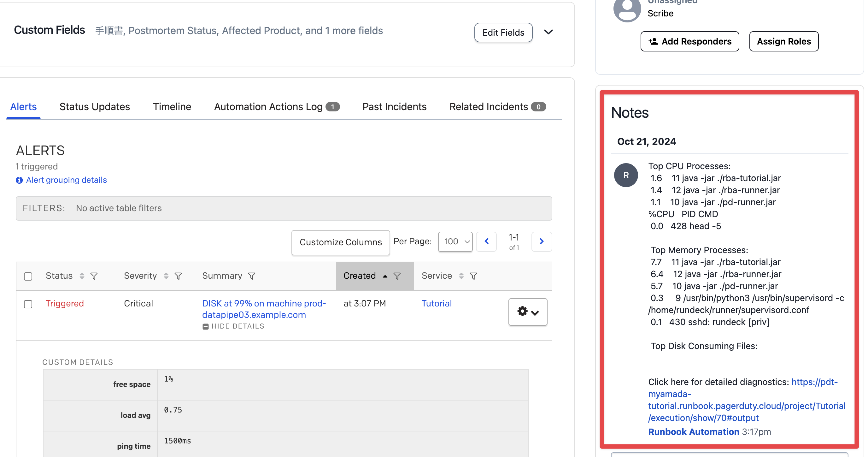
Task: Click the Summary column header
Action: pos(222,276)
